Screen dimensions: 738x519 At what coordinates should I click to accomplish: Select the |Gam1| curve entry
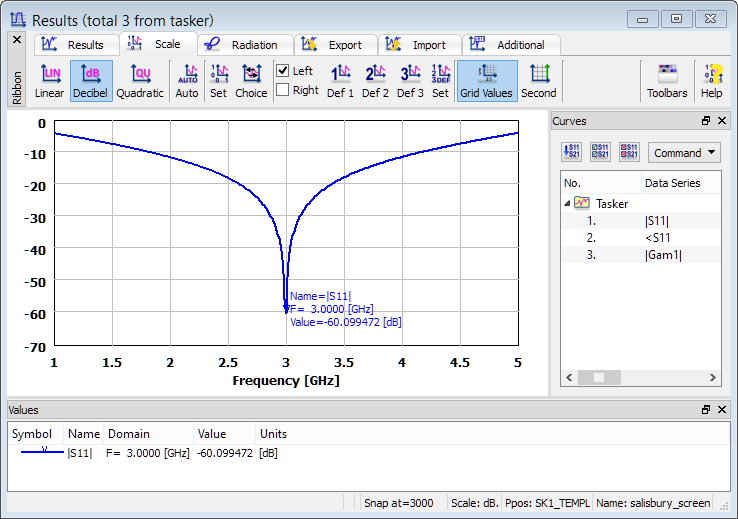pos(661,255)
